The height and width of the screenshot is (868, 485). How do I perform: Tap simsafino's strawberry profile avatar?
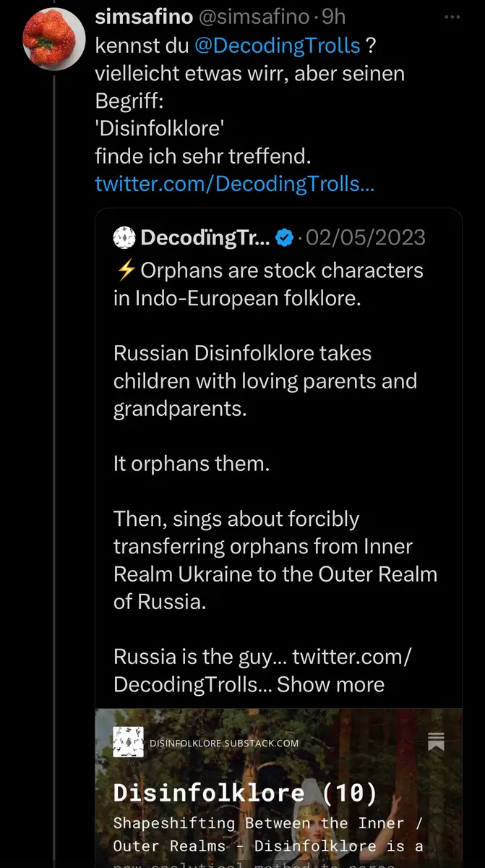coord(54,39)
